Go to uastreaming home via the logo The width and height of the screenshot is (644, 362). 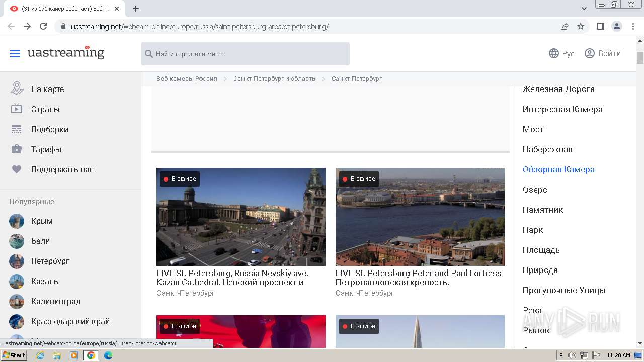click(x=66, y=53)
